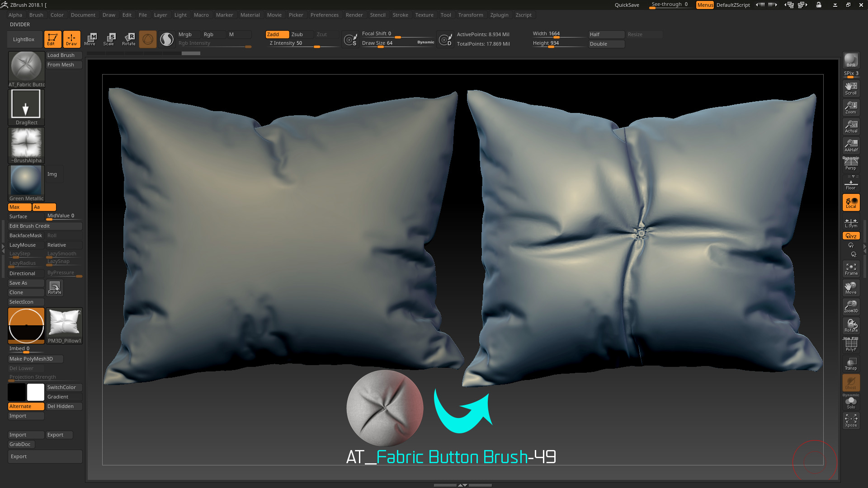Expand the Surface section
Viewport: 868px width, 488px height.
(26, 216)
